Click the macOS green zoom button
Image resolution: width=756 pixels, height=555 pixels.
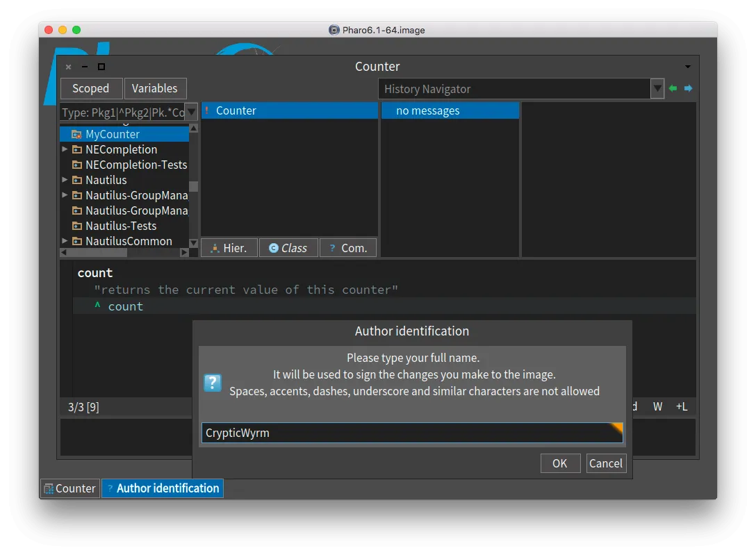point(76,30)
